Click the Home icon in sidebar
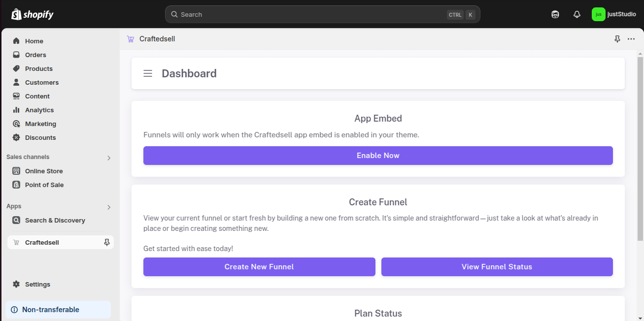The height and width of the screenshot is (321, 644). (16, 41)
